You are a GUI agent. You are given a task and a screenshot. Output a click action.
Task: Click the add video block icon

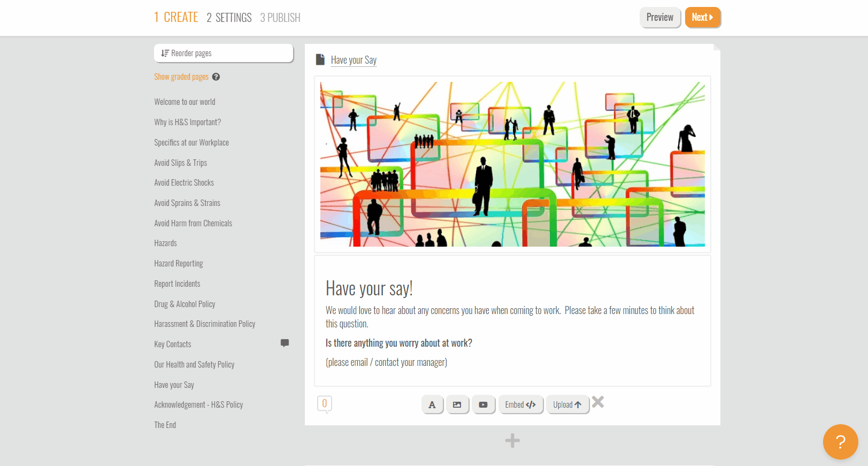pos(483,405)
